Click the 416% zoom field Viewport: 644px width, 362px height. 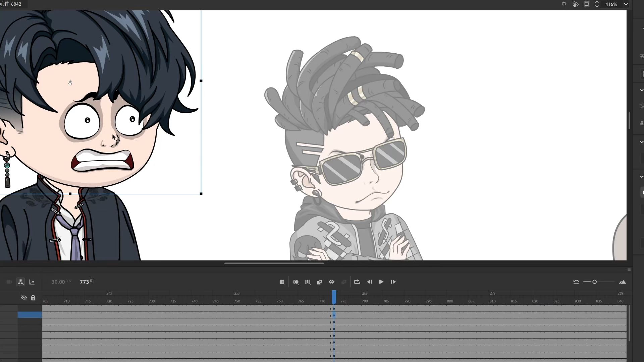coord(611,4)
